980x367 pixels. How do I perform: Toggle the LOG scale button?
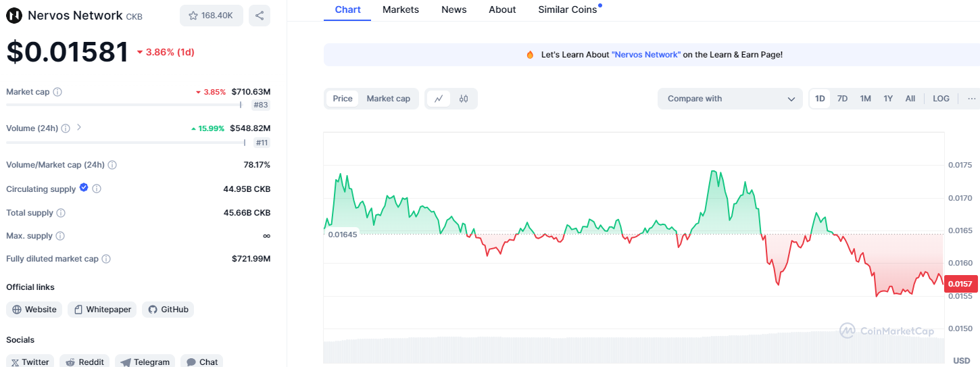pos(941,99)
